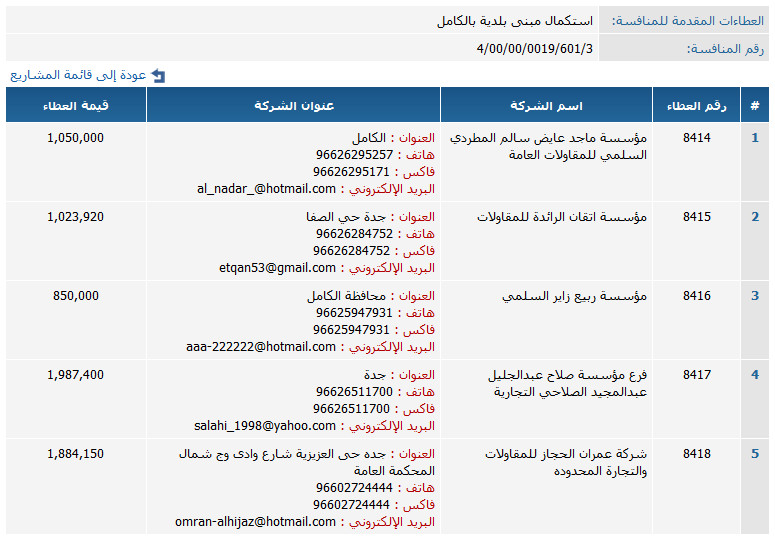Click bid value 1,987,400
Image resolution: width=775 pixels, height=539 pixels.
(76, 375)
